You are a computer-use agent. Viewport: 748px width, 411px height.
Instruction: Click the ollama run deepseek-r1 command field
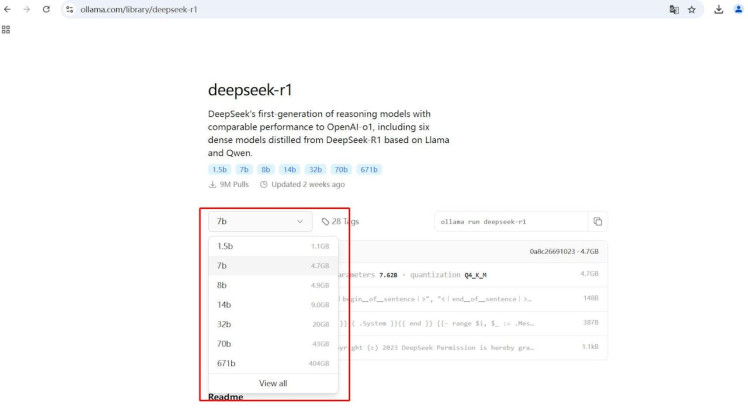pyautogui.click(x=511, y=222)
